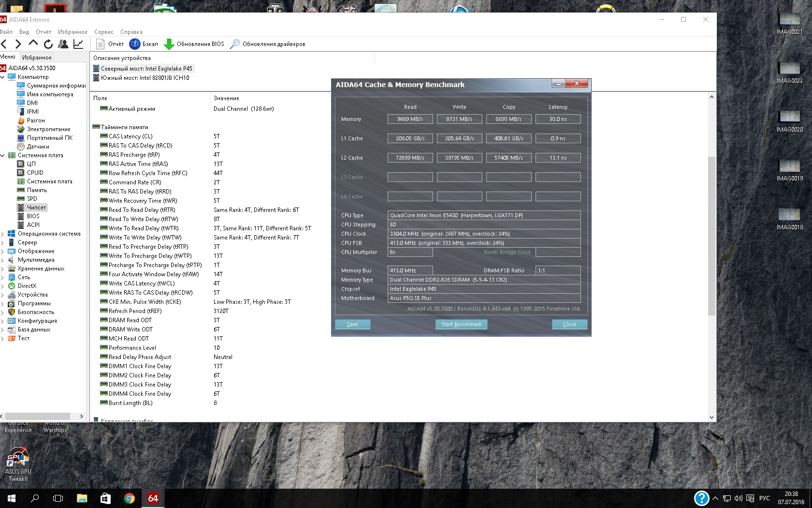Open File Explorer from taskbar
The width and height of the screenshot is (812, 508).
[x=82, y=498]
